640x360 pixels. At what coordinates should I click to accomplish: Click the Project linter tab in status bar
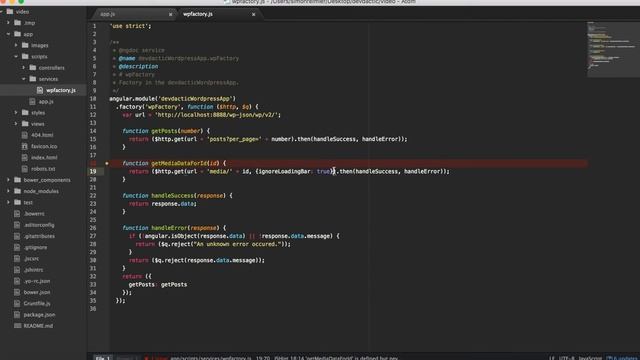pos(127,358)
